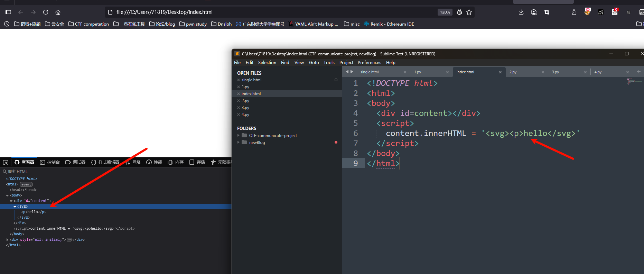This screenshot has width=644, height=274.
Task: Switch to the 调试器 debugger tab
Action: (x=75, y=162)
